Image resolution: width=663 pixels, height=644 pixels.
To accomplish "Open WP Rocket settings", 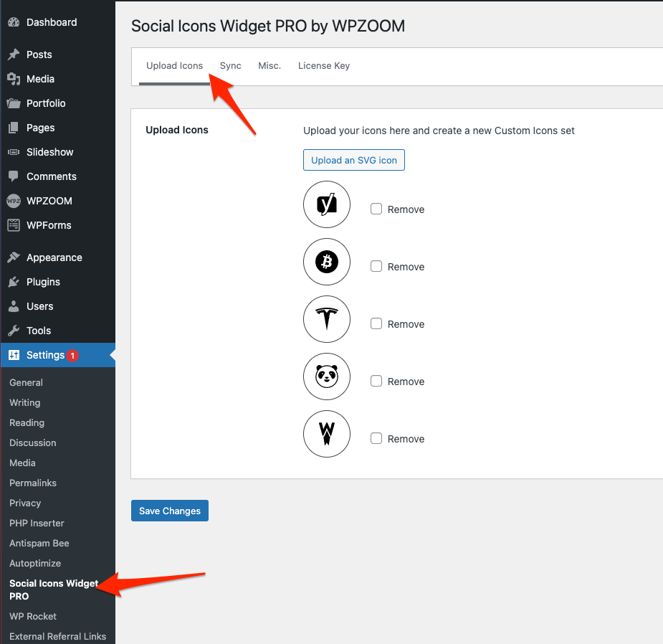I will click(x=33, y=617).
